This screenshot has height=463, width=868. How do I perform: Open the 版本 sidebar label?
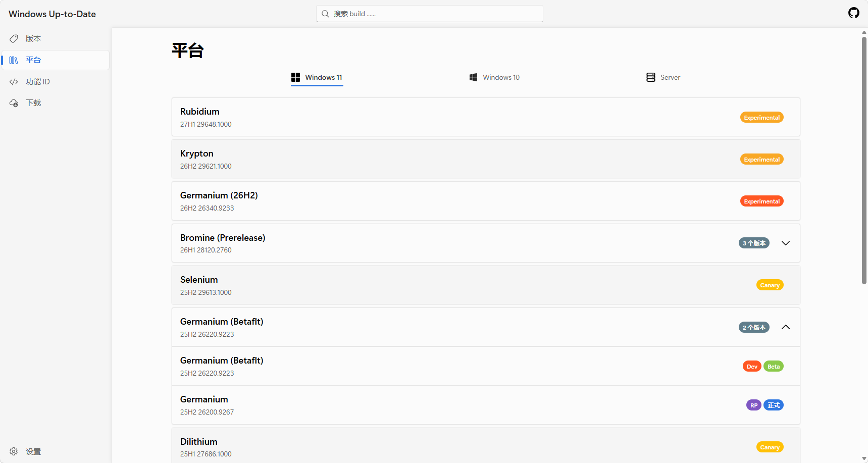33,38
